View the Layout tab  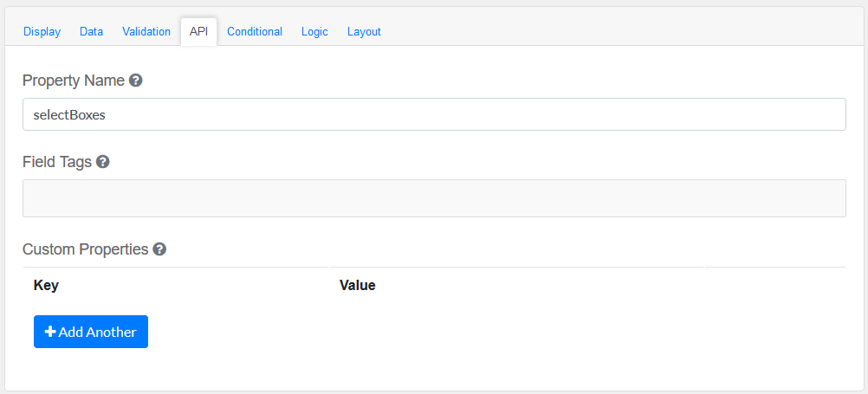pyautogui.click(x=364, y=31)
